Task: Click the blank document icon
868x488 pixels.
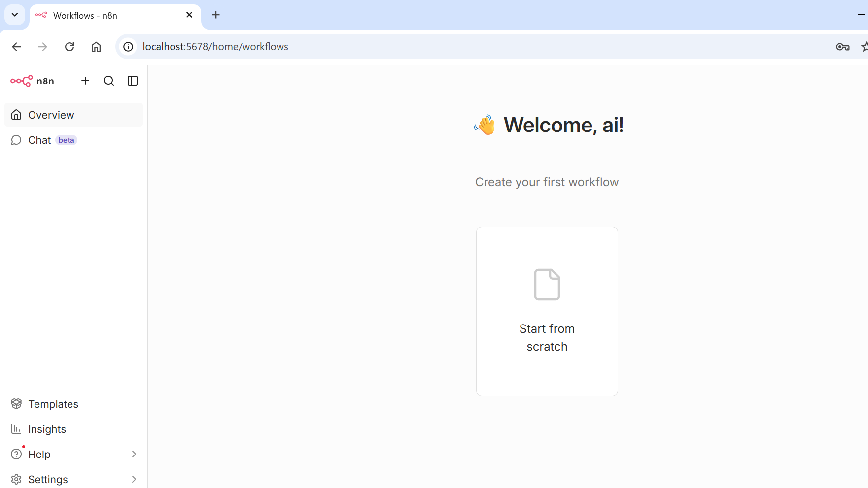Action: (x=547, y=284)
